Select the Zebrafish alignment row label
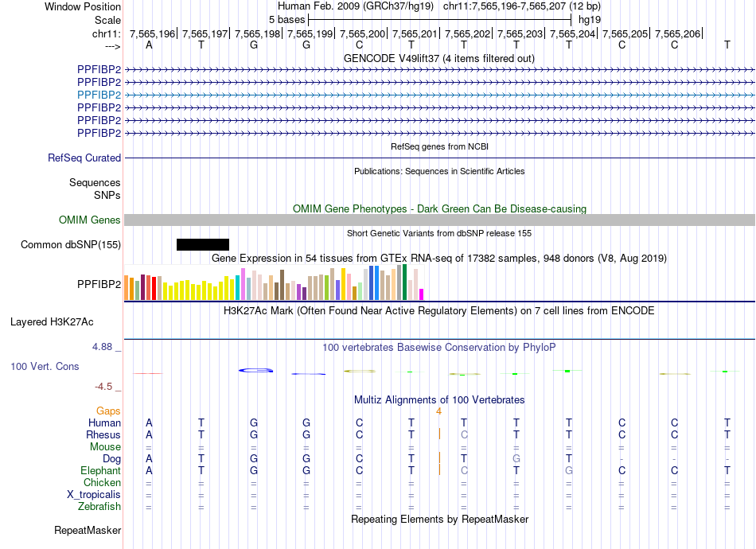 (x=99, y=507)
